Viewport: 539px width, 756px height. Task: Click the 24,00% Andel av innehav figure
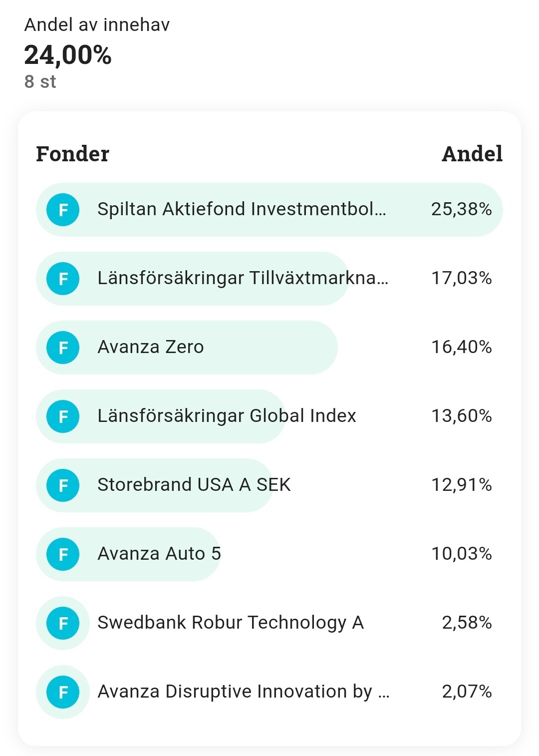click(68, 55)
